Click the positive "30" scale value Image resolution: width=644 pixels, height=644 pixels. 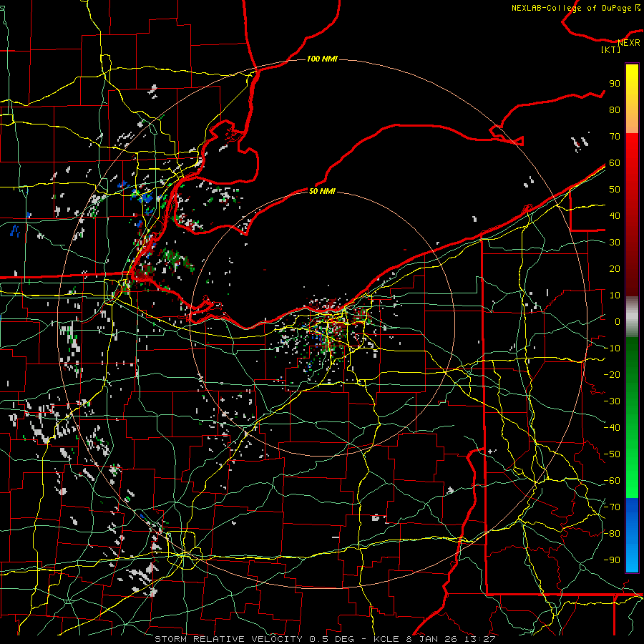tap(615, 243)
